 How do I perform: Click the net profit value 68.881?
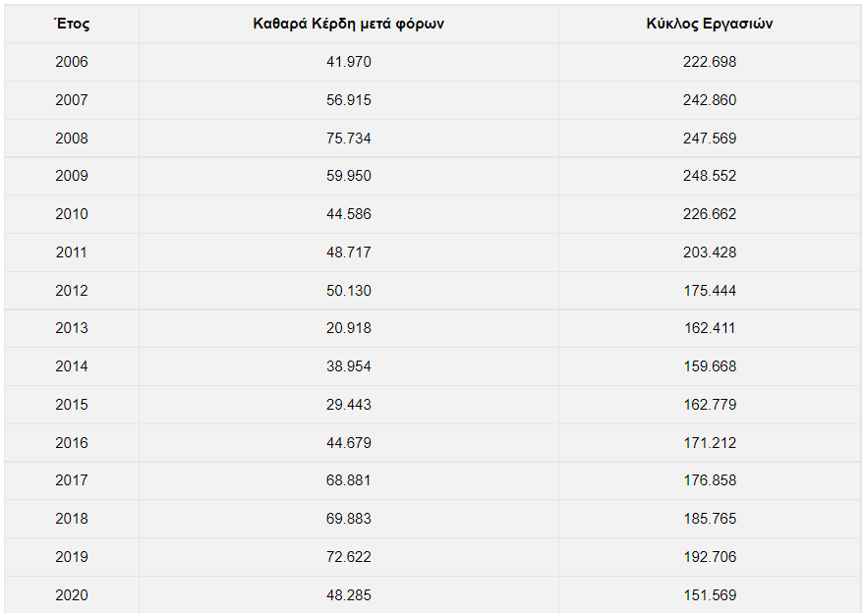point(349,480)
